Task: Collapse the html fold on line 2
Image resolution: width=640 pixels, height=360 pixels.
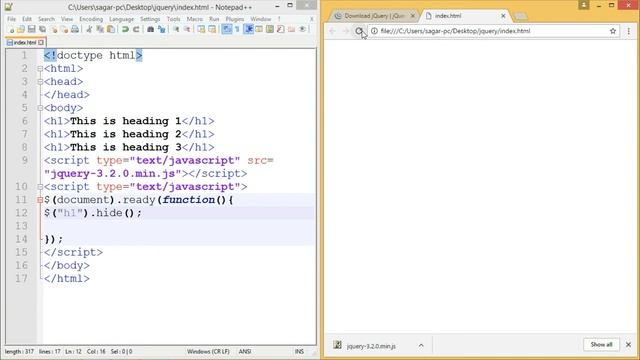Action: coord(40,69)
